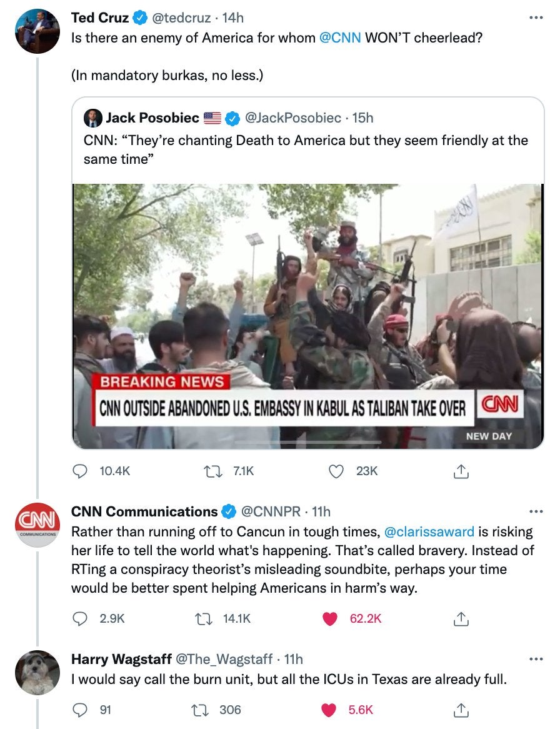560x729 pixels.
Task: Retweet Ted Cruz's tweet
Action: (x=210, y=471)
